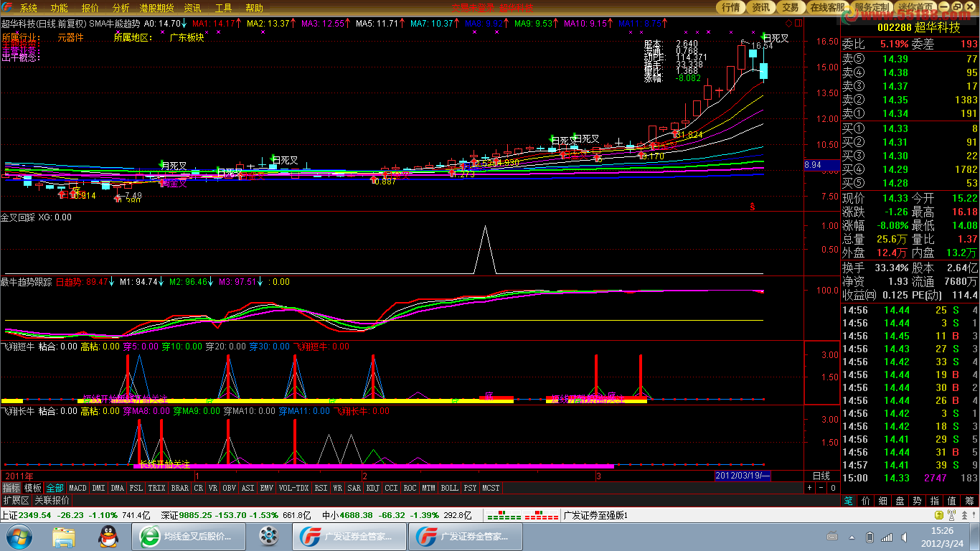Open the 系统 menu
This screenshot has width=980, height=551.
29,8
